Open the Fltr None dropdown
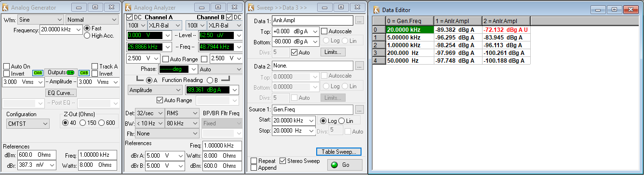The width and height of the screenshot is (644, 175). tap(167, 133)
